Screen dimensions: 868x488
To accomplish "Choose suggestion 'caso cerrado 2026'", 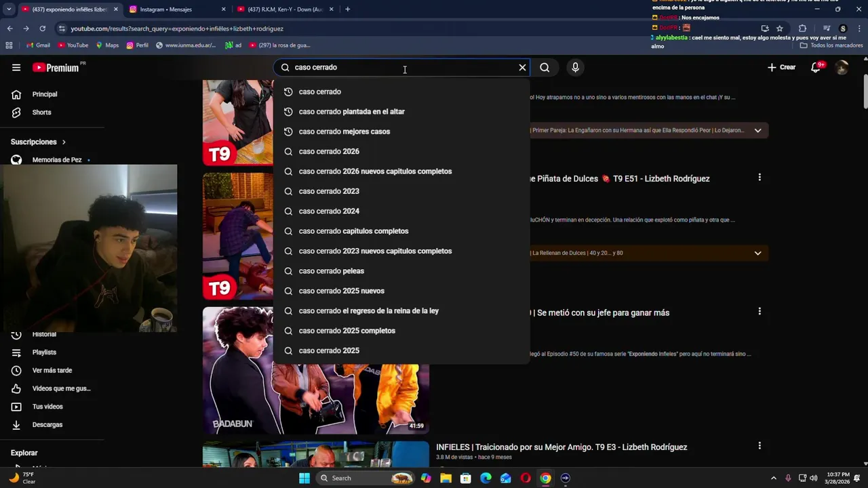I will point(401,151).
